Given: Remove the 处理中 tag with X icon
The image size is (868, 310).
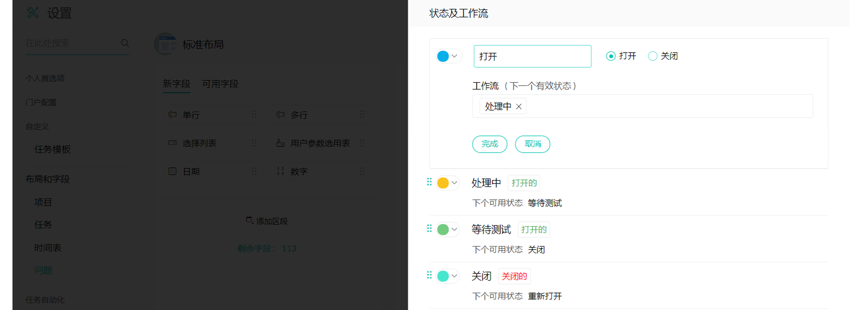Looking at the screenshot, I should point(519,107).
